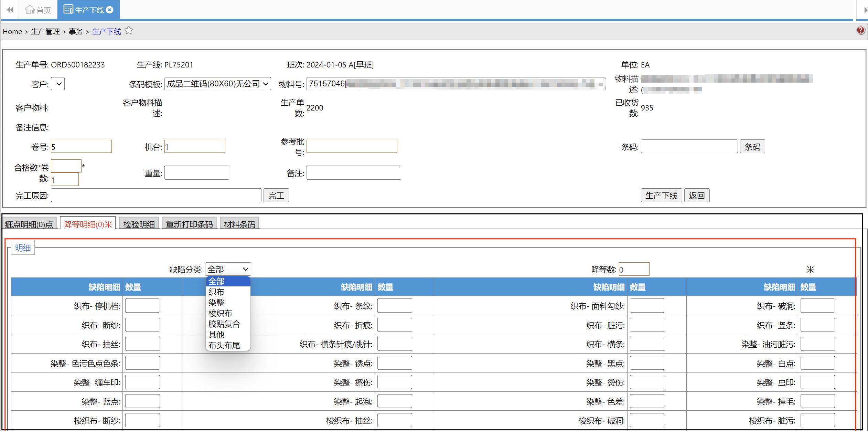Focus the 参考批号 input field
This screenshot has width=868, height=431.
point(352,146)
